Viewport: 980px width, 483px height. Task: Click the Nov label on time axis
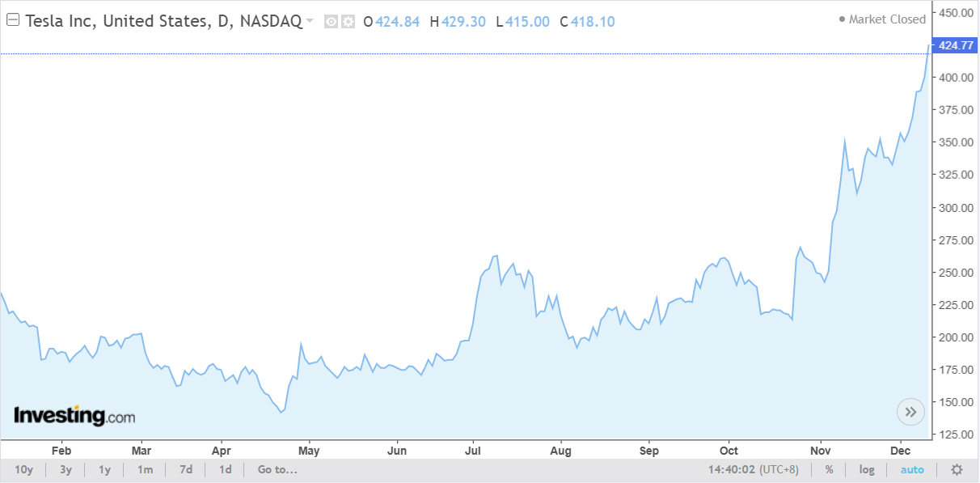[821, 450]
